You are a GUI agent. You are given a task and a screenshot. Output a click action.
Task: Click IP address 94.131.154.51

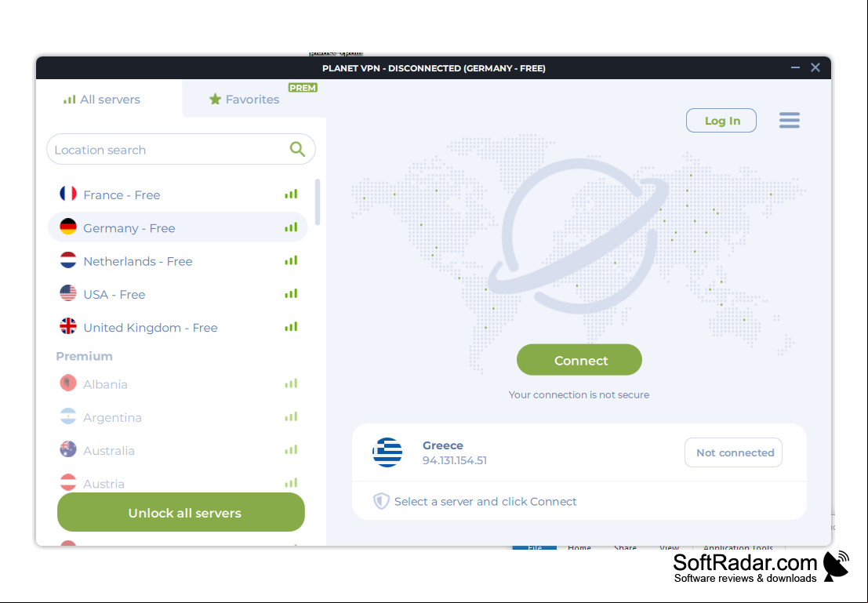455,460
